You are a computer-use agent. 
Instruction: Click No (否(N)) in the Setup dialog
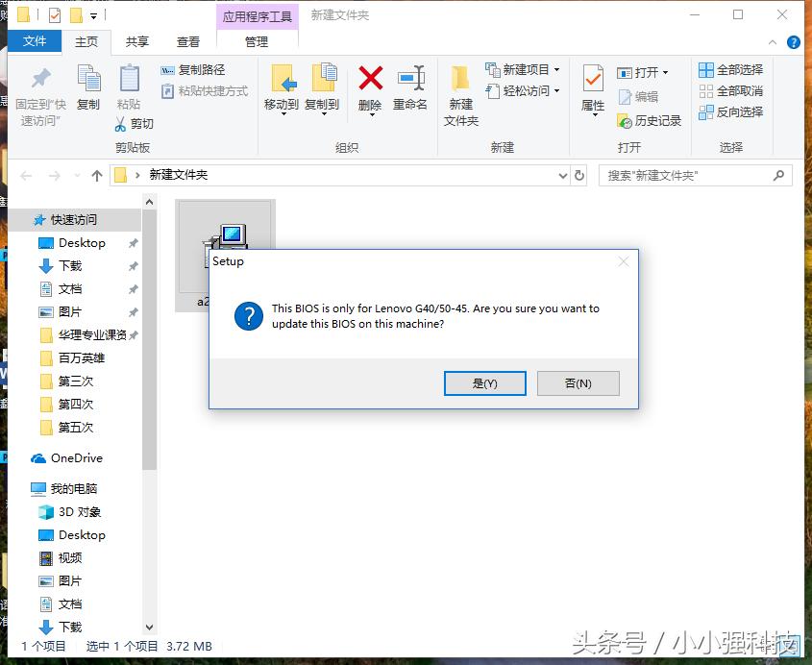pyautogui.click(x=578, y=383)
